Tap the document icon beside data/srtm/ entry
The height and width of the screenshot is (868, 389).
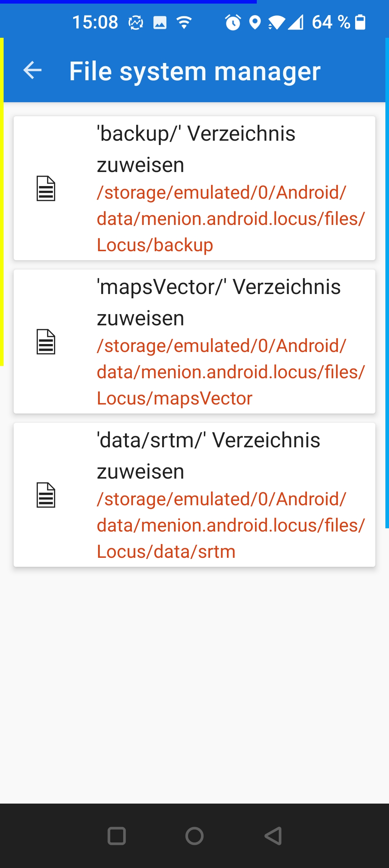tap(46, 495)
